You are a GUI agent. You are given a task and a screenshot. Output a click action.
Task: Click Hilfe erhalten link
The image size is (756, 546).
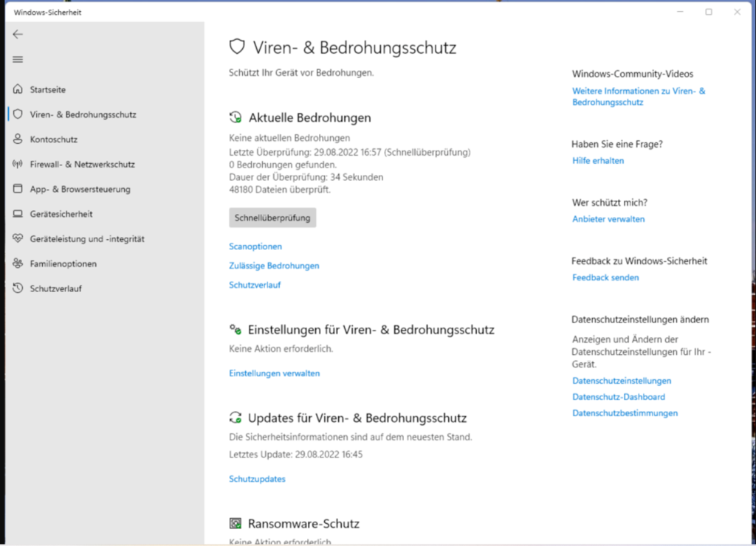(x=598, y=160)
